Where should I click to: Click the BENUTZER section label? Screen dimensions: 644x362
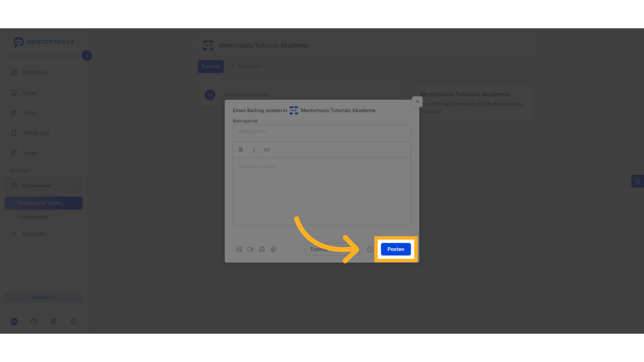20,171
